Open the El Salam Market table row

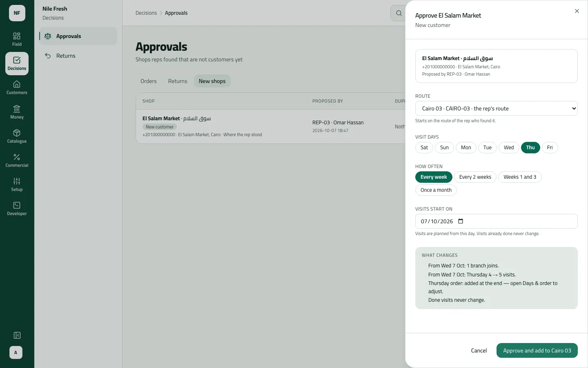coord(271,126)
